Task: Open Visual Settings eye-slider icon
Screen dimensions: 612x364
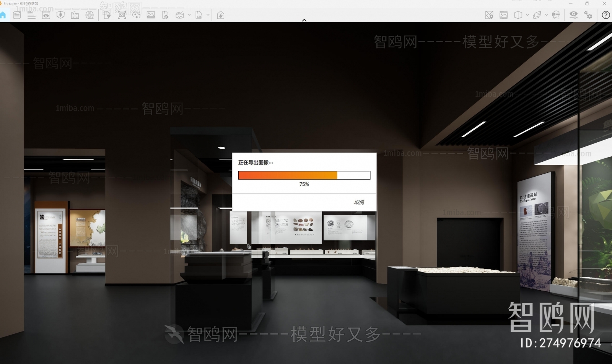Action: pyautogui.click(x=573, y=15)
